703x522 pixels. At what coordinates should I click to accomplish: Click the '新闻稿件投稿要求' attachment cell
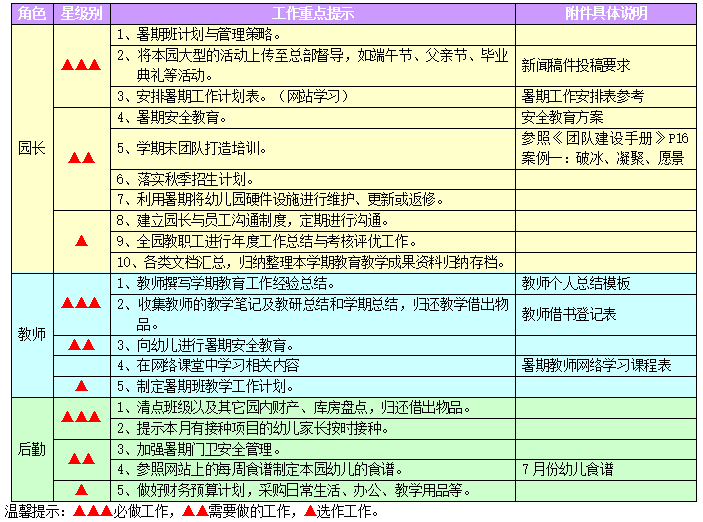[x=606, y=66]
